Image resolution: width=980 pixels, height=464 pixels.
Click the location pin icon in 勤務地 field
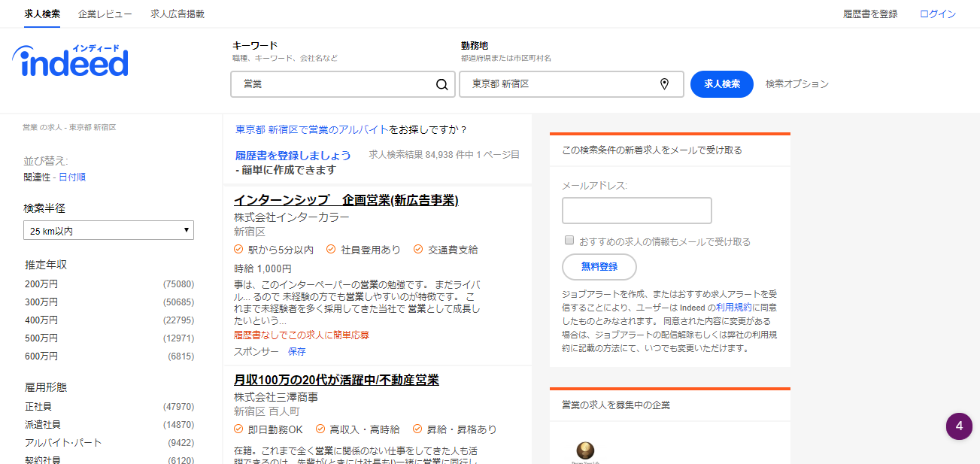pos(664,84)
